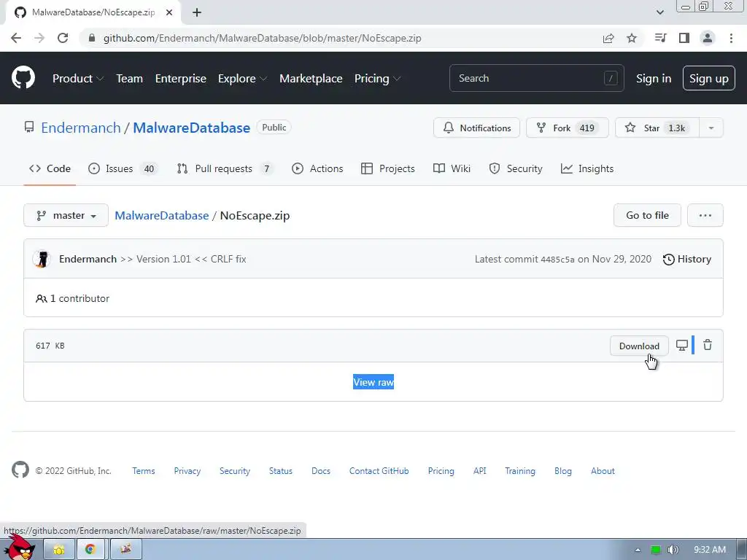The width and height of the screenshot is (747, 560).
Task: Expand the Pricing dropdown in header
Action: point(377,78)
